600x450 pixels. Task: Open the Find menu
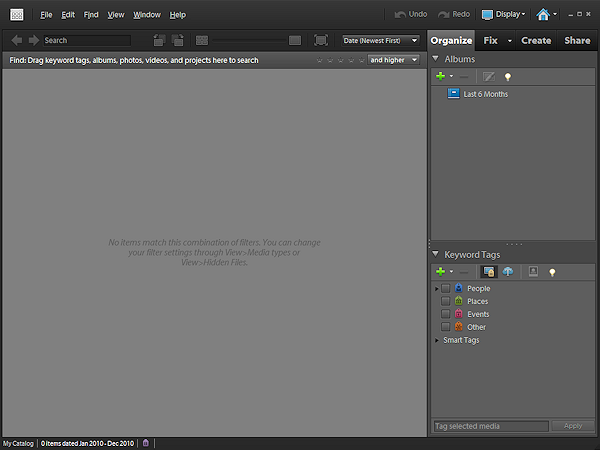(x=91, y=15)
